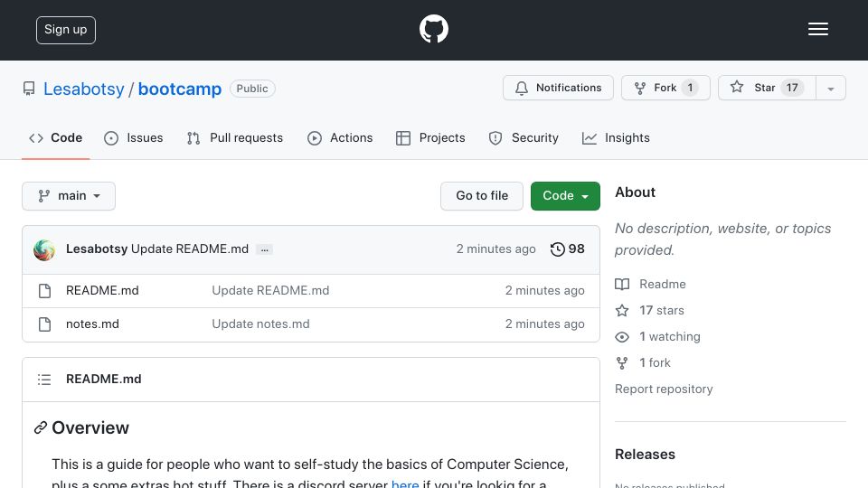The width and height of the screenshot is (868, 488).
Task: Click the 2 minutes ago timestamp on notes.md row
Action: pyautogui.click(x=544, y=324)
